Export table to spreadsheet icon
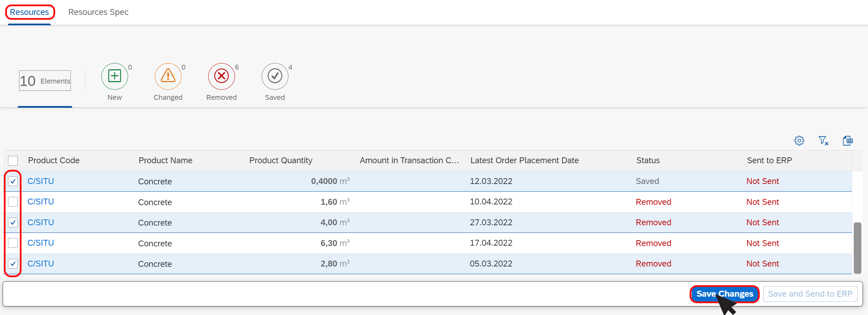The height and width of the screenshot is (315, 868). coord(848,141)
